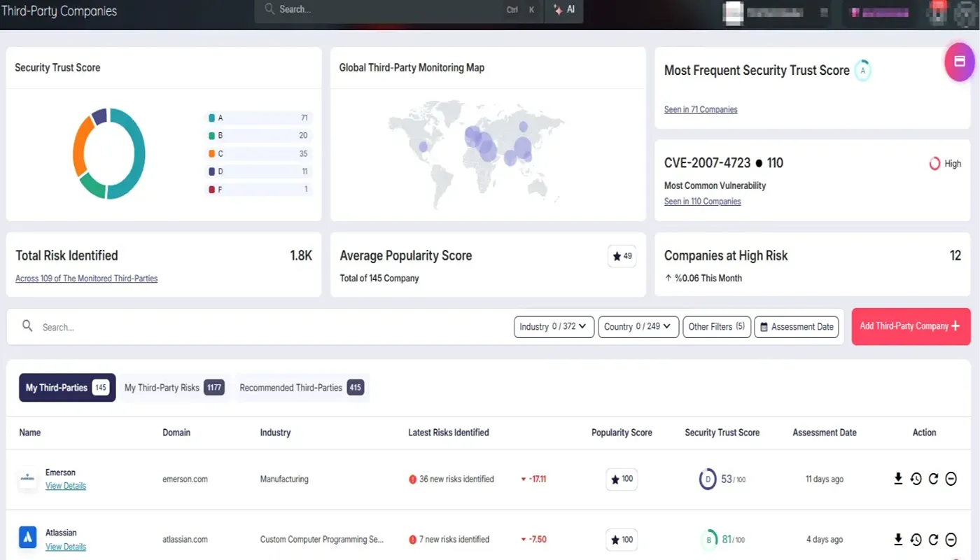Toggle grade C in the legend
Screen dimensions: 980x560
(258, 154)
